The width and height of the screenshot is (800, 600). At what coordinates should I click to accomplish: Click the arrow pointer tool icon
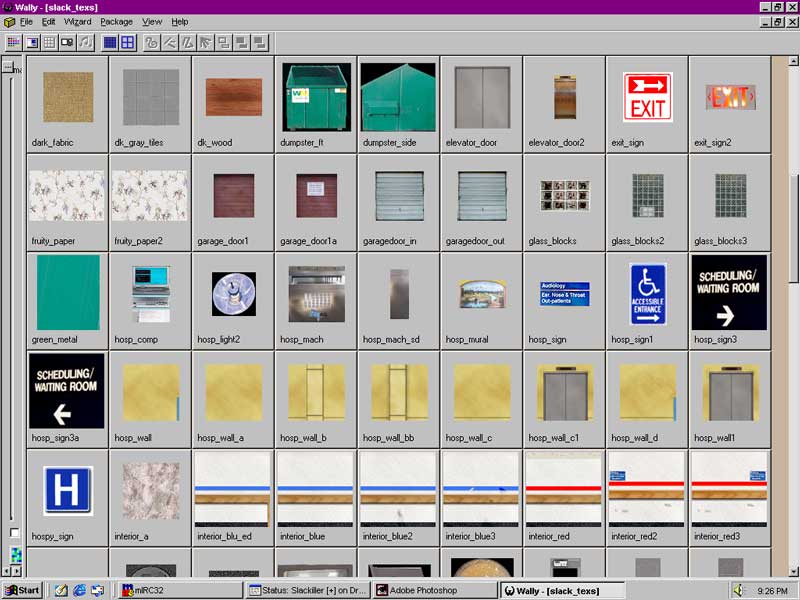click(205, 42)
